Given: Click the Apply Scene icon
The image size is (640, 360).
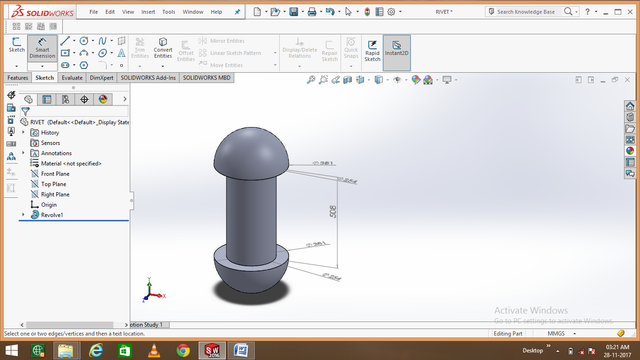Looking at the screenshot, I should point(428,80).
